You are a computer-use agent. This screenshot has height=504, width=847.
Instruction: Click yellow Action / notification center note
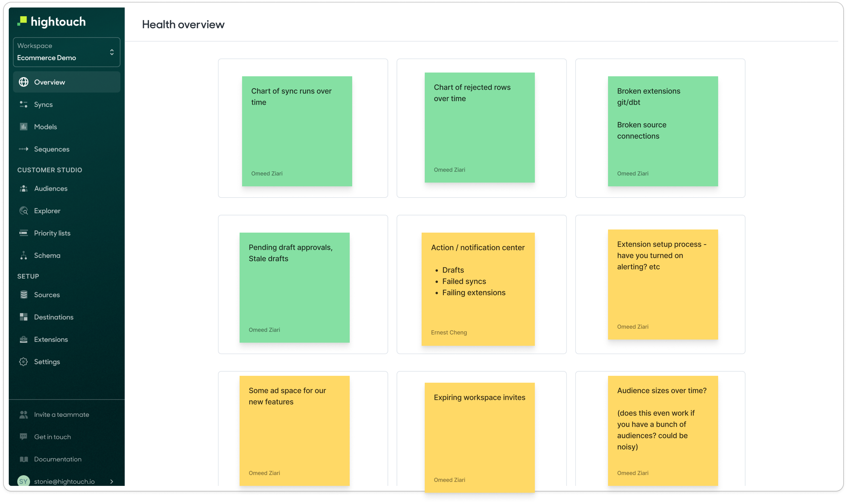point(478,289)
